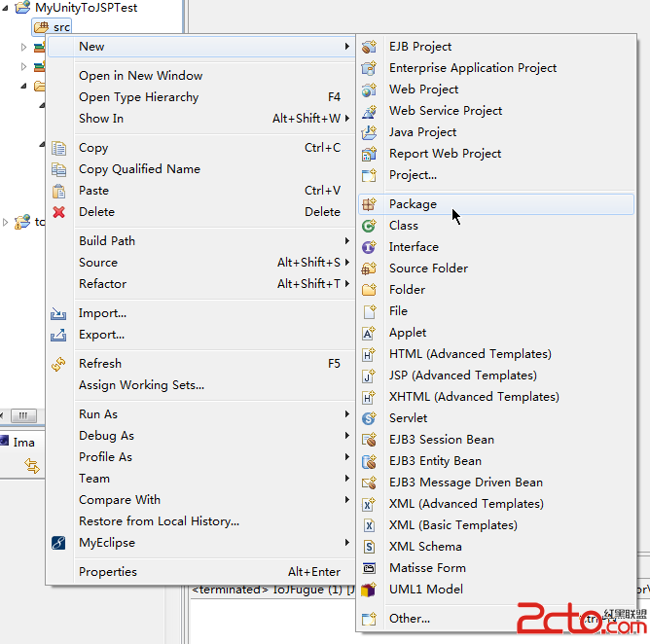Click the Export icon
The height and width of the screenshot is (644, 650).
pyautogui.click(x=58, y=335)
